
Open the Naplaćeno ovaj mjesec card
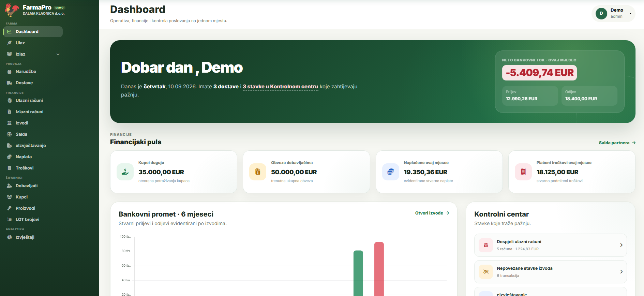pos(439,172)
